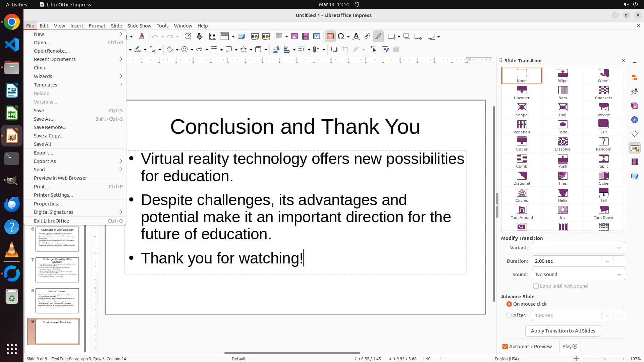Apply Transition to All Slides

tap(563, 331)
